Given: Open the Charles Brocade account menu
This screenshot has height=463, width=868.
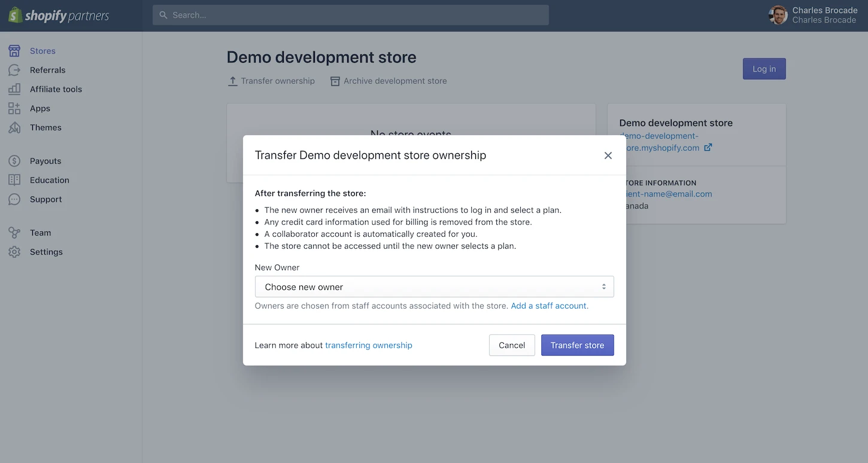Looking at the screenshot, I should click(x=813, y=15).
